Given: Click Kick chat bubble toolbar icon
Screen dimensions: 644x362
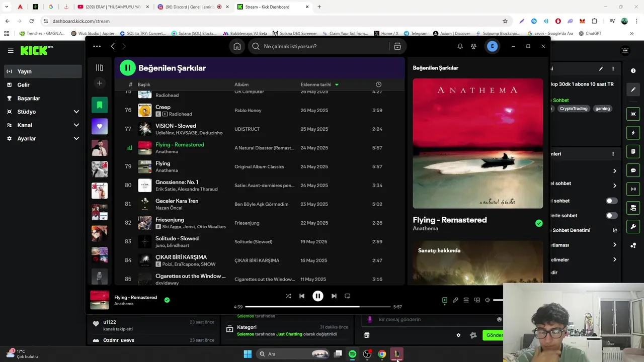Looking at the screenshot, I should pyautogui.click(x=633, y=170).
